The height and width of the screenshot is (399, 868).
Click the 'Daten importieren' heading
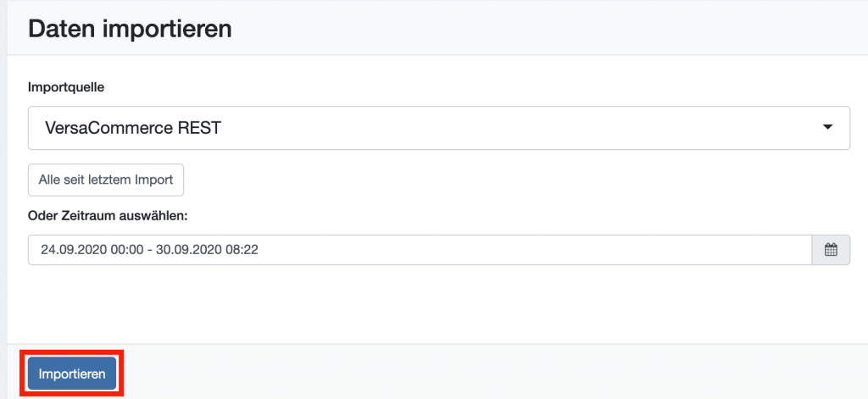point(130,29)
